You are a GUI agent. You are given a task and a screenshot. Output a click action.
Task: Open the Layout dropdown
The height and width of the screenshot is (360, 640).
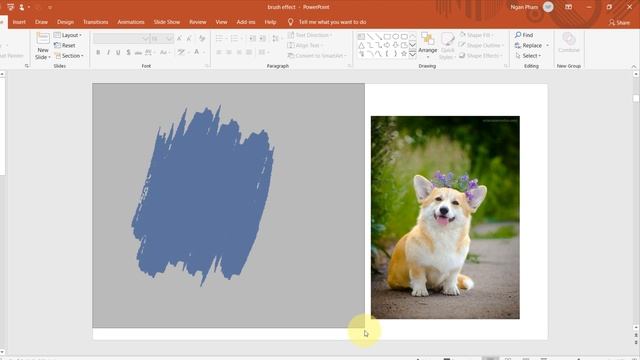[x=68, y=35]
